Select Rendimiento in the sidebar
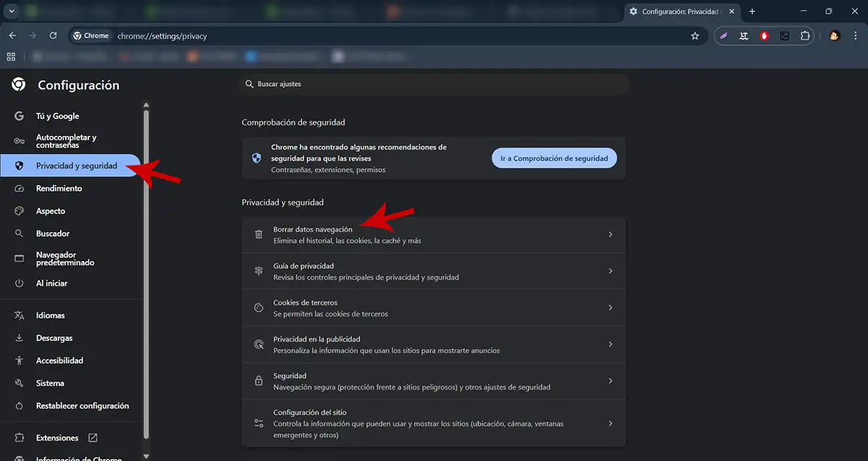Image resolution: width=868 pixels, height=461 pixels. point(58,188)
